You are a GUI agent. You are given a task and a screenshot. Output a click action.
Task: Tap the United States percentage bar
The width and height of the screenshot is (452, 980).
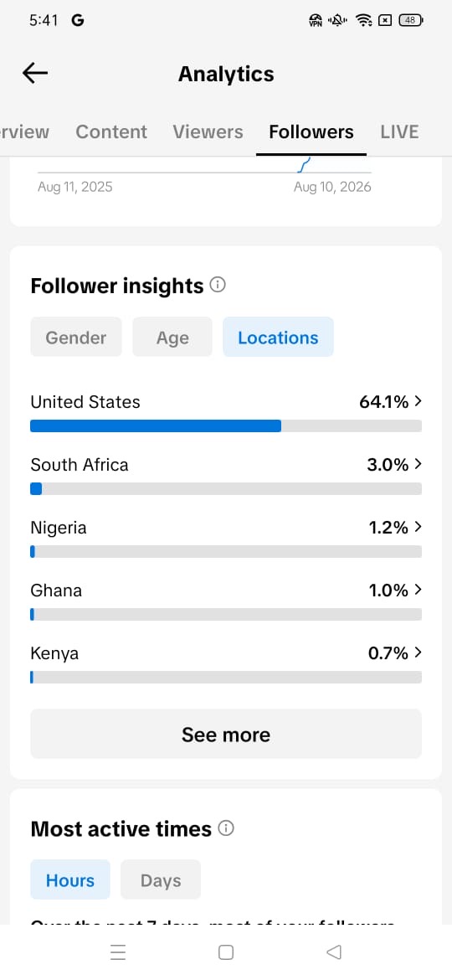coord(226,426)
